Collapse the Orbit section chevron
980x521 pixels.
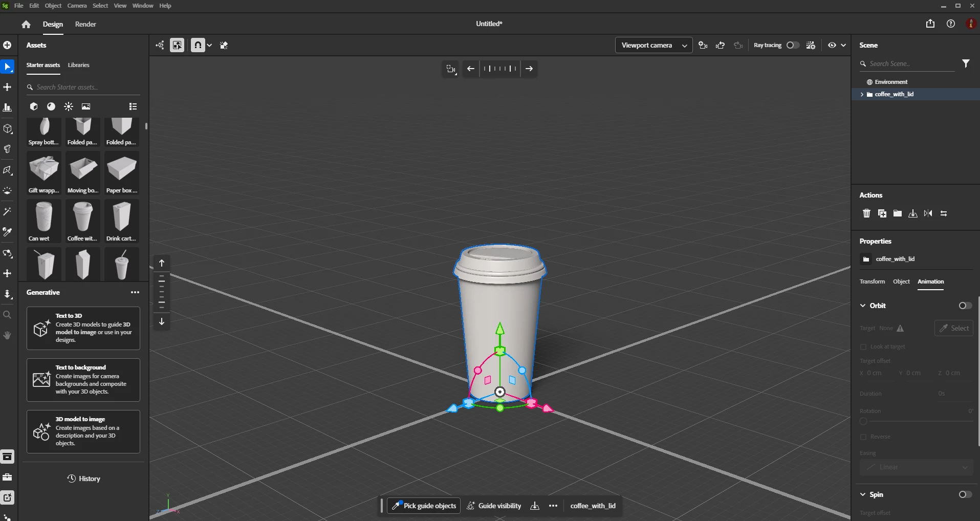[863, 306]
